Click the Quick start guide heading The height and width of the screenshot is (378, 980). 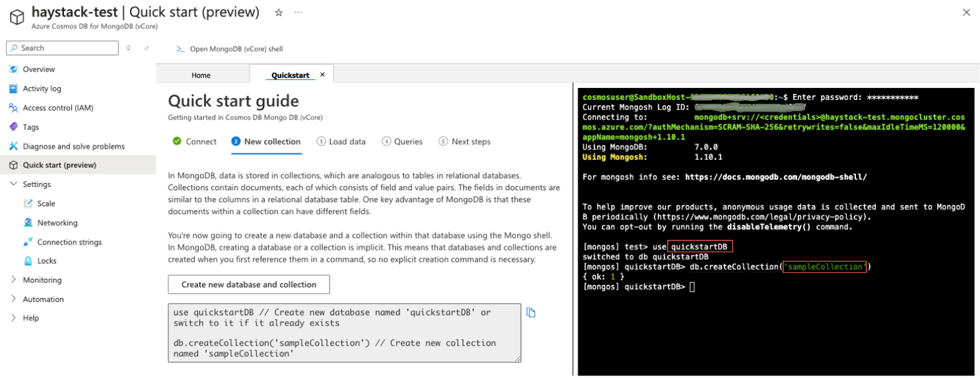(x=233, y=101)
